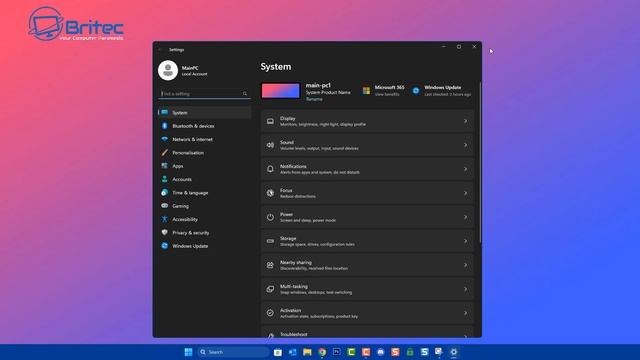Open the MainPC account avatar
640x360 pixels.
click(x=168, y=70)
